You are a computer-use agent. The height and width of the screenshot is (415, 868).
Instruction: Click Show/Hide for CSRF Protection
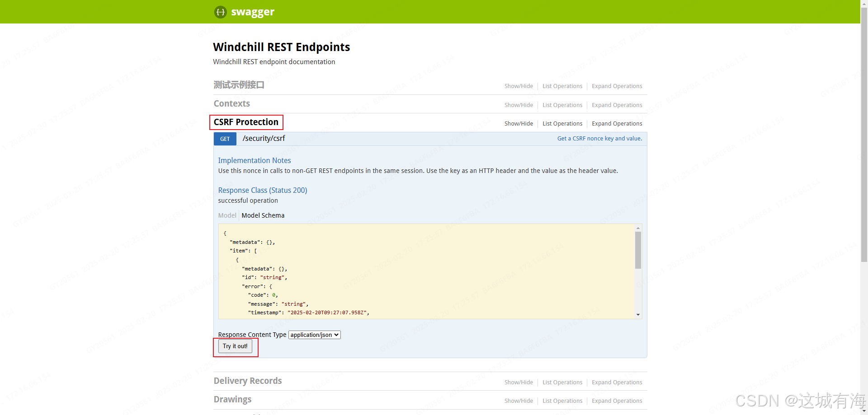pyautogui.click(x=519, y=124)
